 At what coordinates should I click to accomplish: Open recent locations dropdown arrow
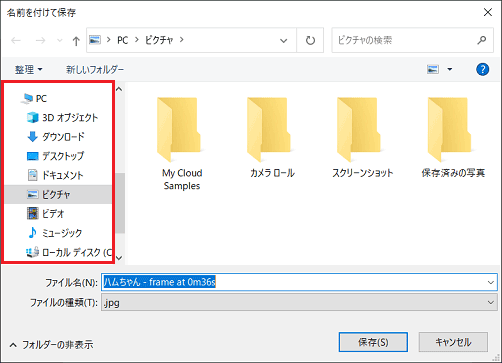[60, 41]
